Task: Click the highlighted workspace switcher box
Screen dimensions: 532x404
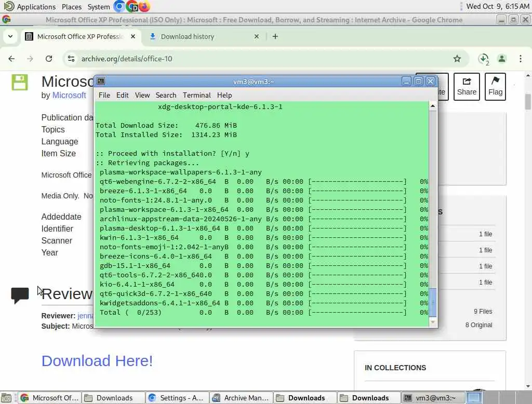Action: 474,398
